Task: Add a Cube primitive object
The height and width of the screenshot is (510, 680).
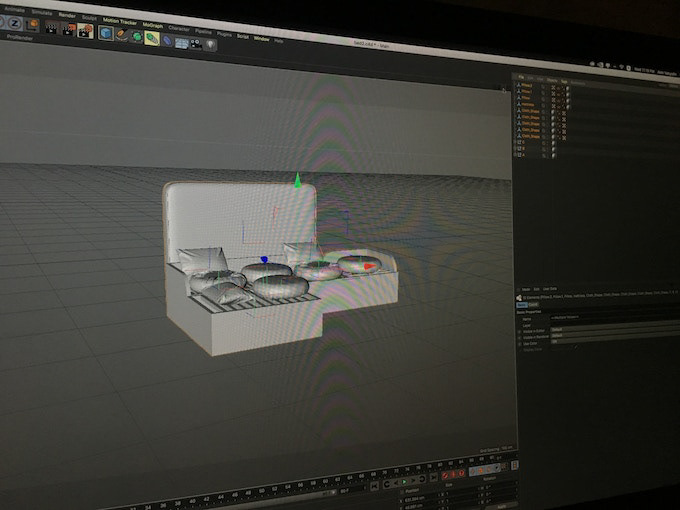Action: [106, 33]
